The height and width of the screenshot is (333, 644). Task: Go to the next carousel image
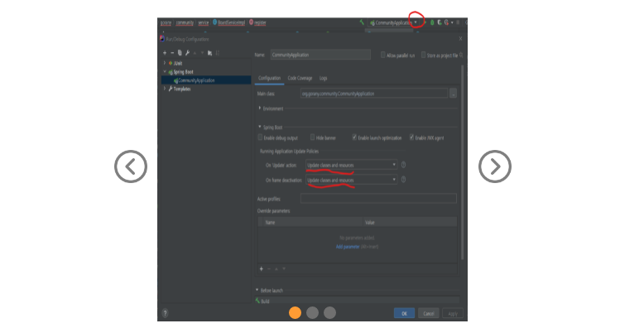pos(495,166)
